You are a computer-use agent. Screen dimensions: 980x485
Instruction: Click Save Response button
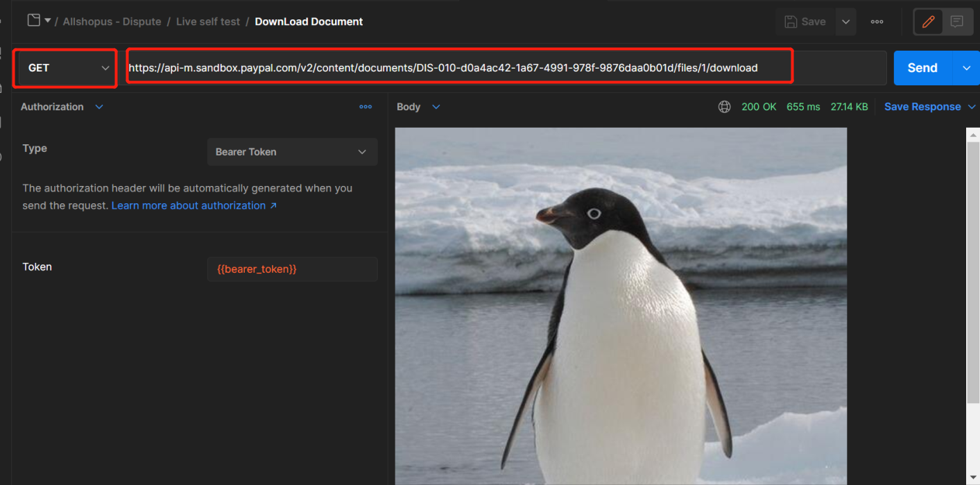click(922, 107)
